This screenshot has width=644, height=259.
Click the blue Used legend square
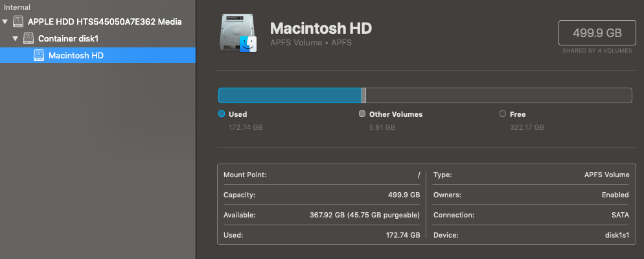click(x=222, y=114)
